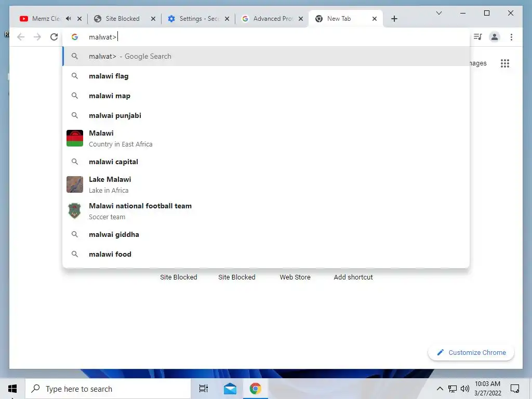Image resolution: width=532 pixels, height=399 pixels.
Task: Click the Google logo in address bar
Action: pyautogui.click(x=75, y=37)
